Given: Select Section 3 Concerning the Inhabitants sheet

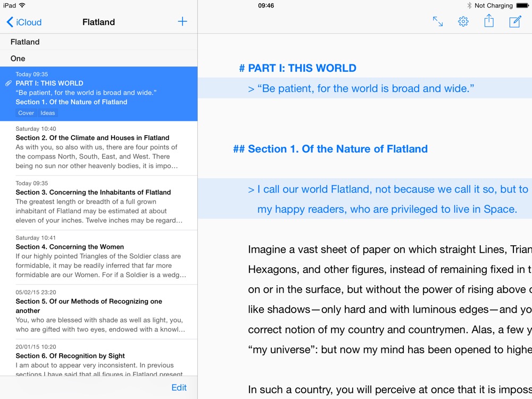Looking at the screenshot, I should 98,202.
